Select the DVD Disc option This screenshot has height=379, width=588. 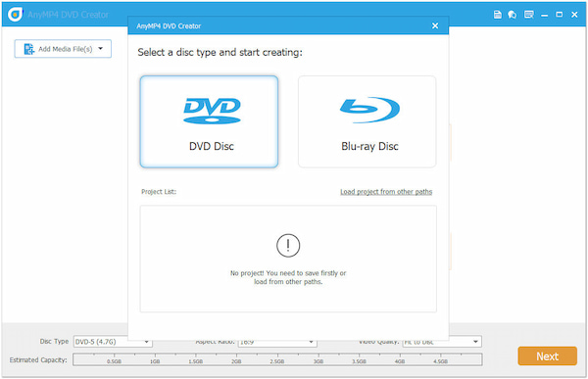tap(210, 121)
